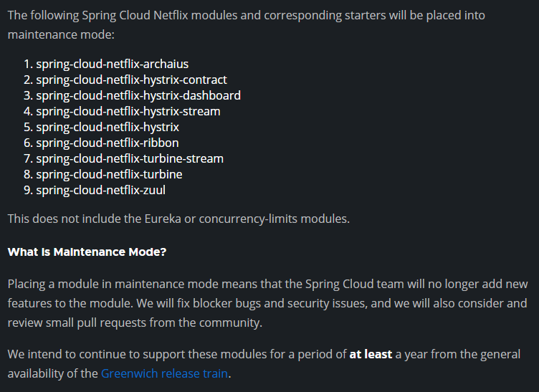Click the intro paragraph about Netflix modules

coord(246,25)
